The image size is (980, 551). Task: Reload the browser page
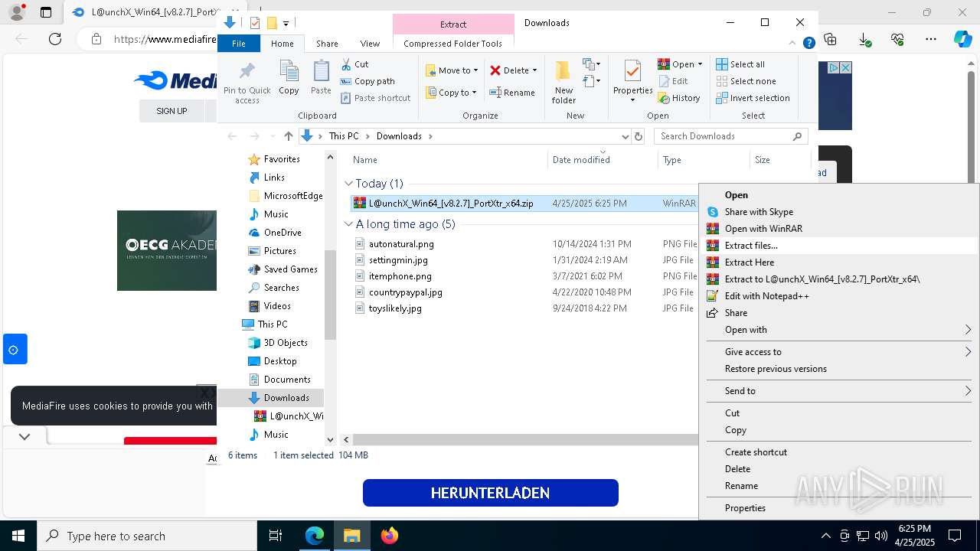55,39
